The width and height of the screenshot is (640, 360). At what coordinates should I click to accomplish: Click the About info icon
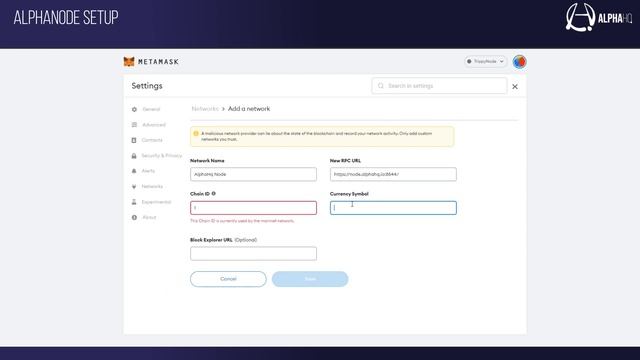click(134, 218)
